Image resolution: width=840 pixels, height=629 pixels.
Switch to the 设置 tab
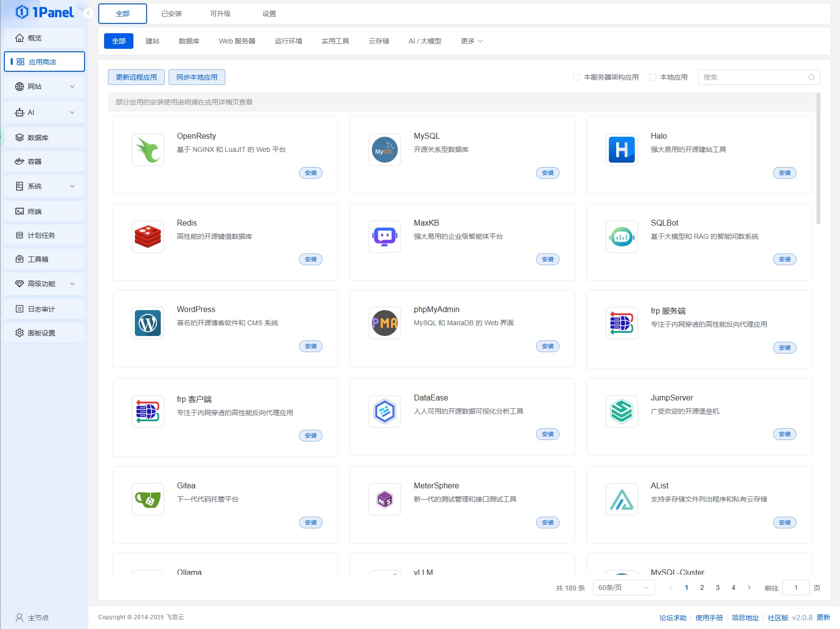click(269, 14)
